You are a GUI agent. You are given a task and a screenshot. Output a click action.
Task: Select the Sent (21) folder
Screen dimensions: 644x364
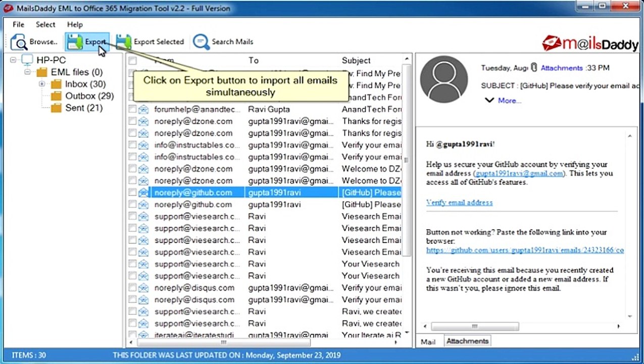83,108
